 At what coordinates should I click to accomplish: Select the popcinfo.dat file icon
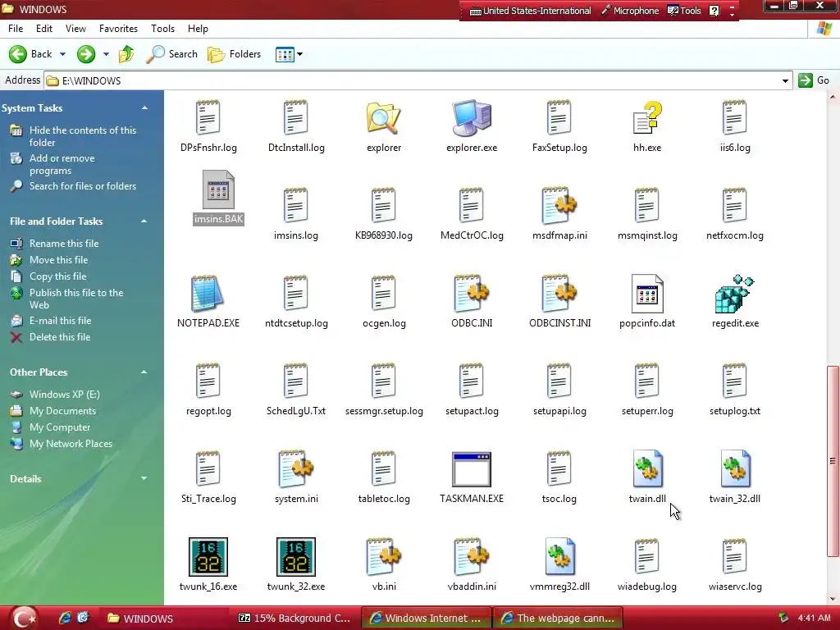(647, 294)
